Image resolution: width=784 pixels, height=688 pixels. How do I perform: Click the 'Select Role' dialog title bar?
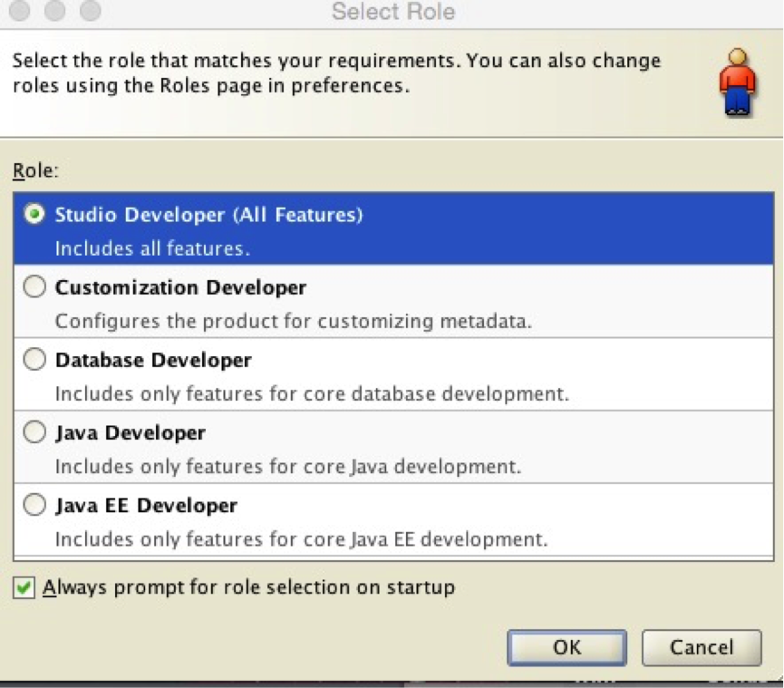(x=392, y=12)
